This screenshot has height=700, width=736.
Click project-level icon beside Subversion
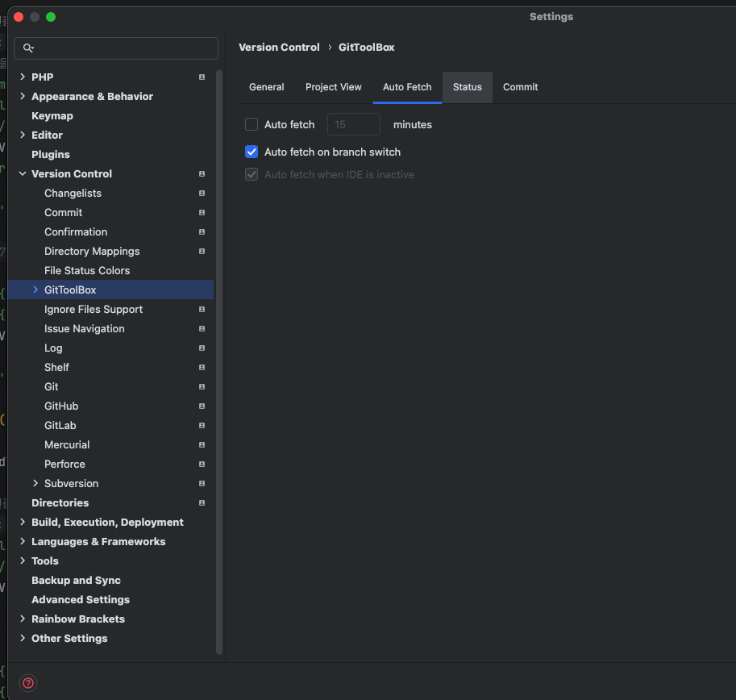click(202, 484)
